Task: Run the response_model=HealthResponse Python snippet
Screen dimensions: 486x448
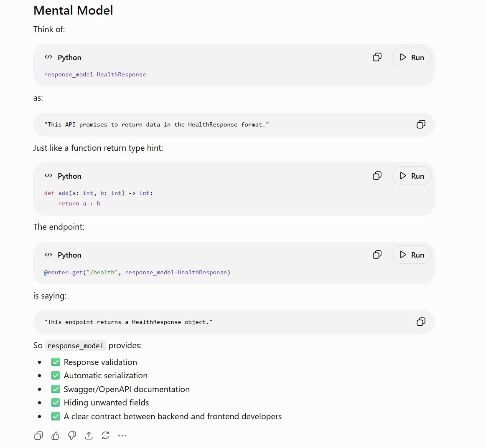Action: [411, 57]
